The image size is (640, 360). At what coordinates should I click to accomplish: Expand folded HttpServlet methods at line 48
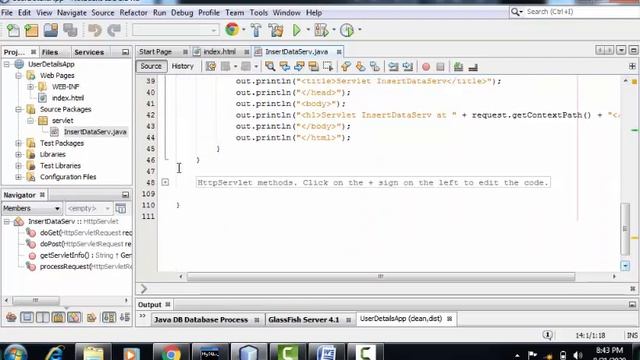click(165, 182)
